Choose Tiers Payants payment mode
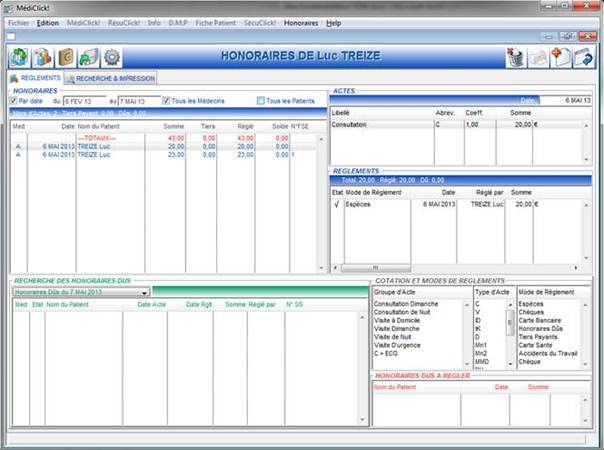This screenshot has width=604, height=450. pyautogui.click(x=538, y=337)
